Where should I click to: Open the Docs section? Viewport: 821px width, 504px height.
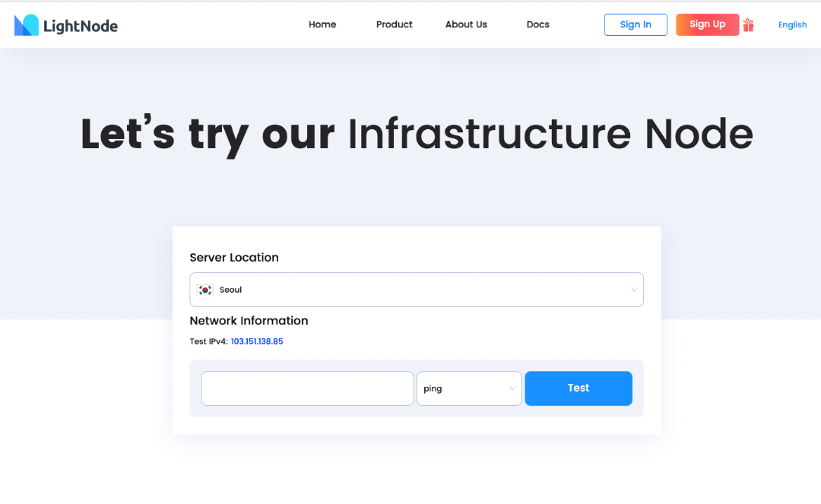537,24
